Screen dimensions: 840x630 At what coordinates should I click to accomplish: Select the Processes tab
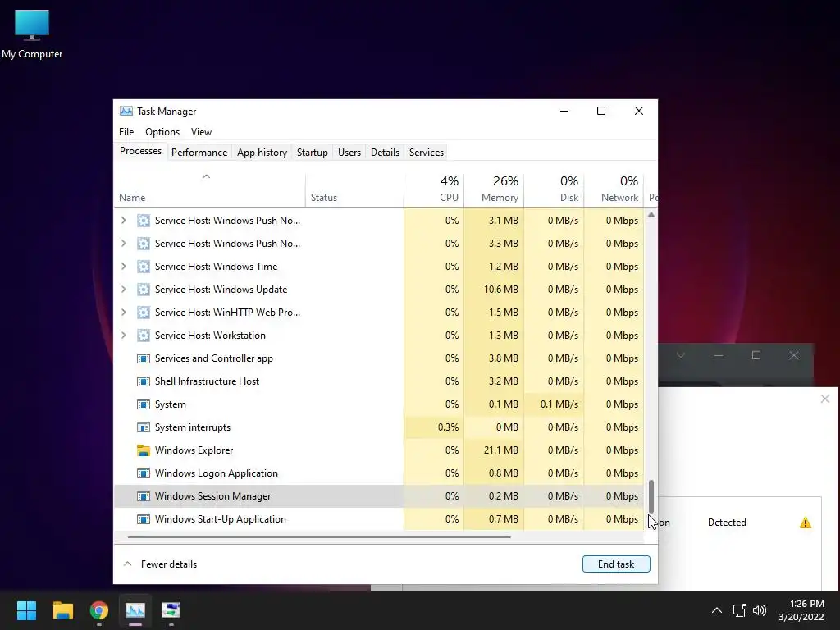pyautogui.click(x=140, y=151)
